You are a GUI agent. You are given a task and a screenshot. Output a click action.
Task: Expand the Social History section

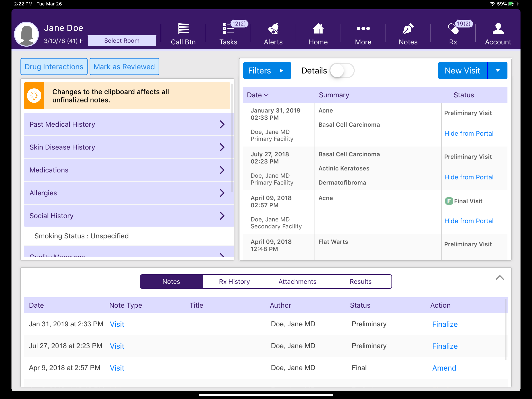[x=129, y=216]
